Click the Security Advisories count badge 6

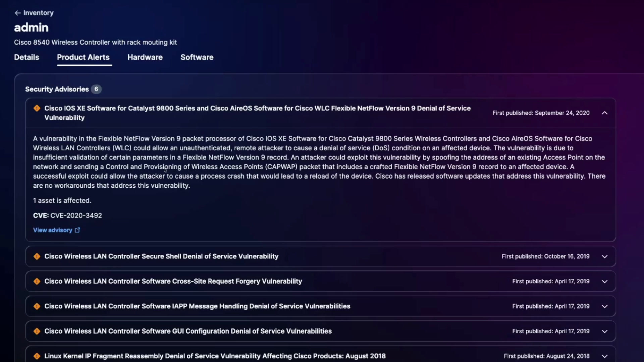tap(96, 89)
